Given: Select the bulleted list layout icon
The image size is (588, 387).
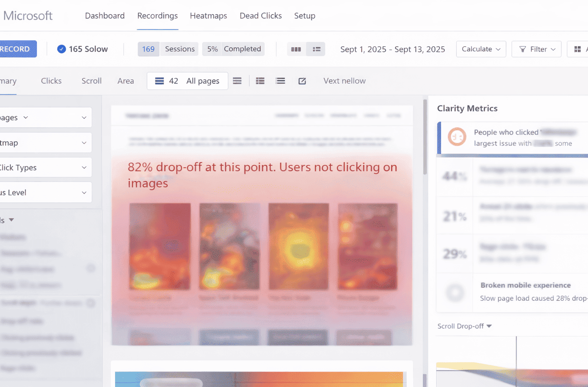Looking at the screenshot, I should (x=280, y=81).
